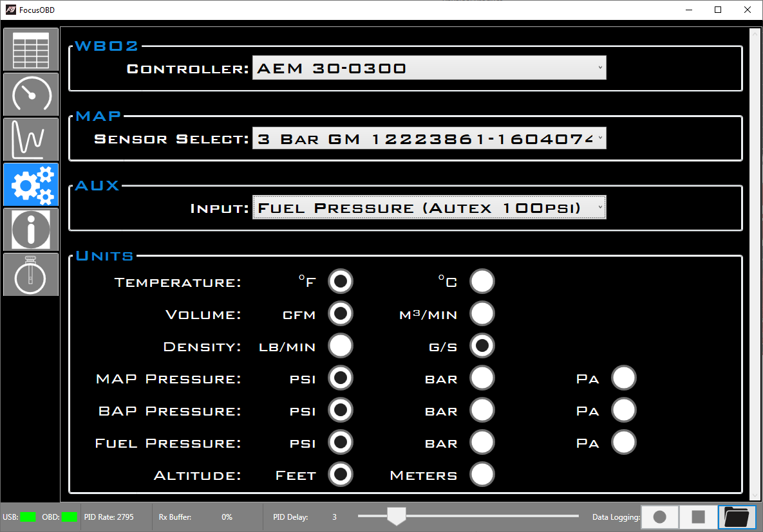Stop data logging square button
Viewport: 763px width, 532px height.
(698, 517)
